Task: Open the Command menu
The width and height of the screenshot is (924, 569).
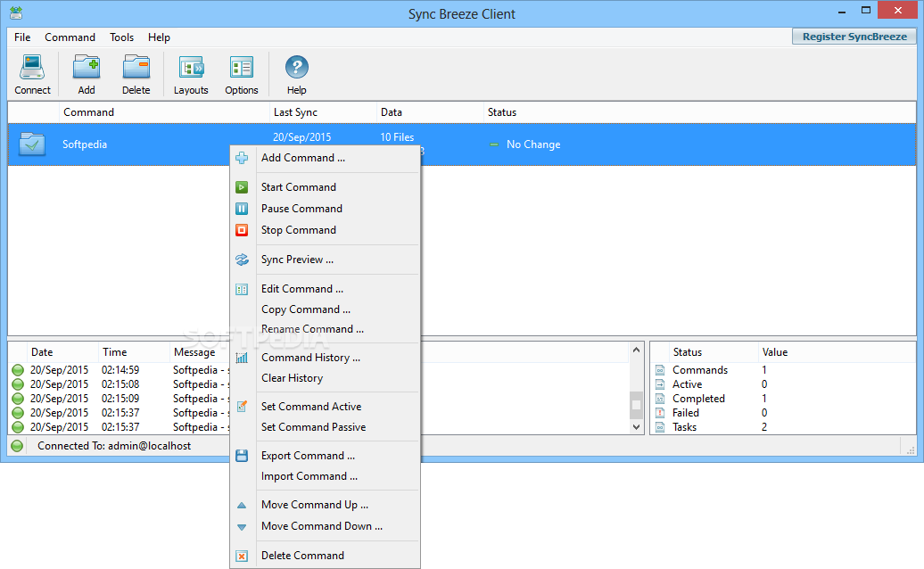Action: (70, 37)
